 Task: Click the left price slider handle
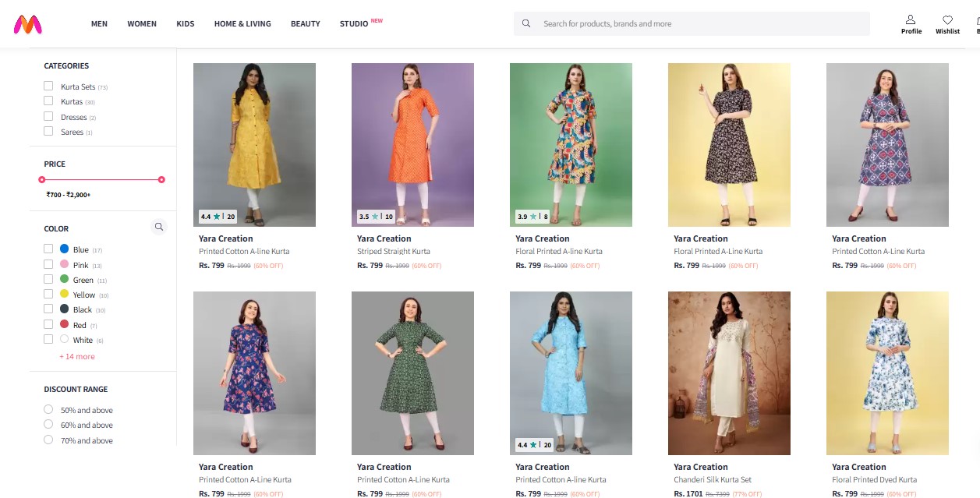pos(42,180)
